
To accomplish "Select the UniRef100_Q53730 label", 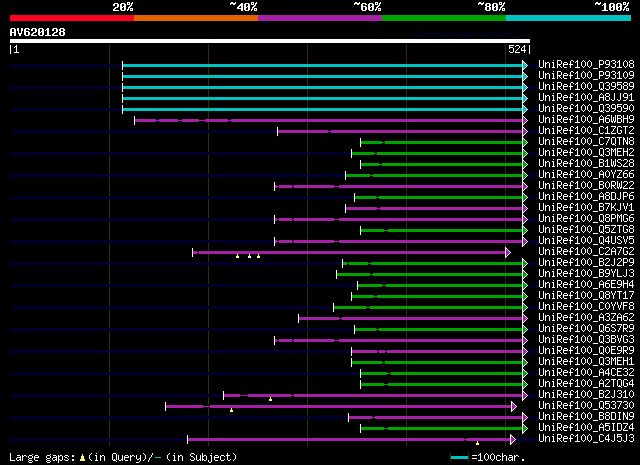I will coord(586,406).
